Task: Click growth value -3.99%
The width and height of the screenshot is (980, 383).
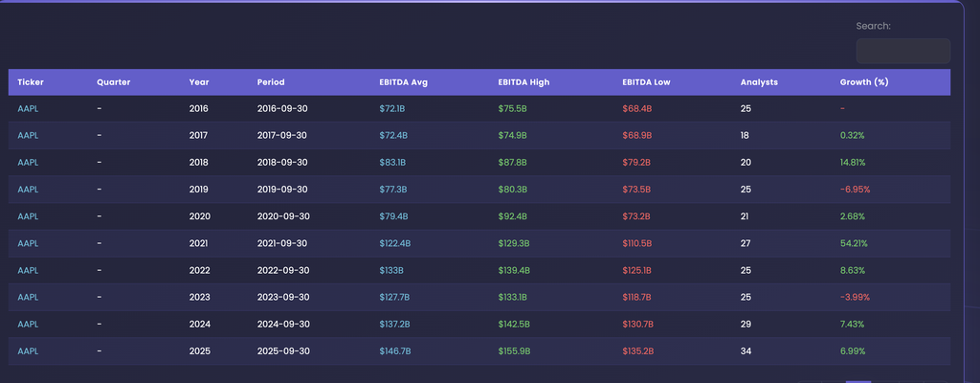Action: 855,297
